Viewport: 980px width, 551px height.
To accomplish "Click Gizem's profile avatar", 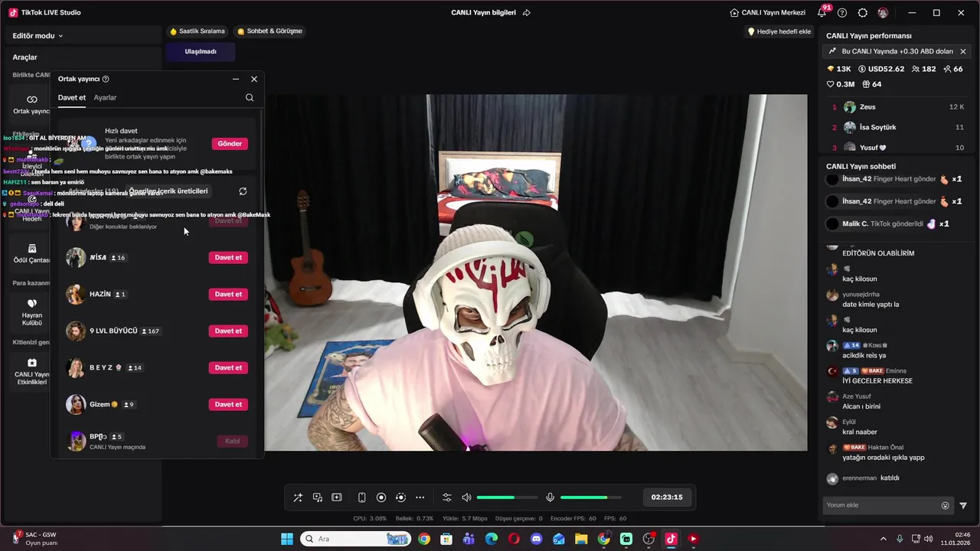I will tap(76, 405).
